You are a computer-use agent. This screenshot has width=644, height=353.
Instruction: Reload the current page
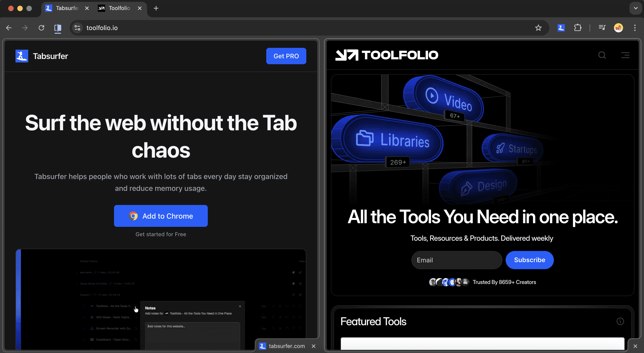point(41,28)
